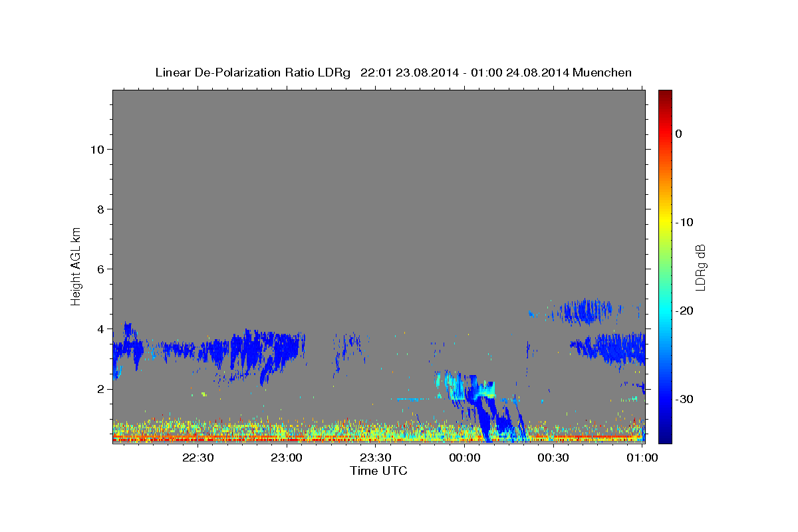Viewport: 798px width, 532px height.
Task: Click the colorbar value '-20'
Action: pos(684,311)
